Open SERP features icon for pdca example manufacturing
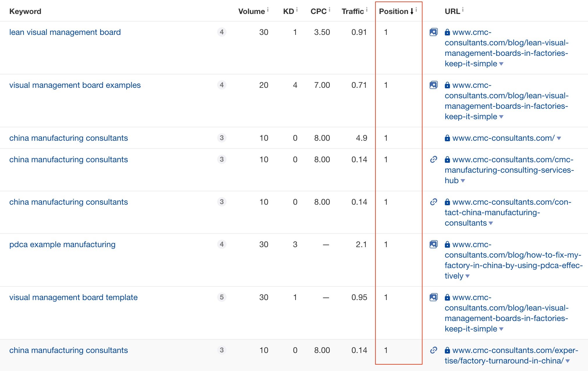Screen dimensions: 588x371 [x=433, y=244]
